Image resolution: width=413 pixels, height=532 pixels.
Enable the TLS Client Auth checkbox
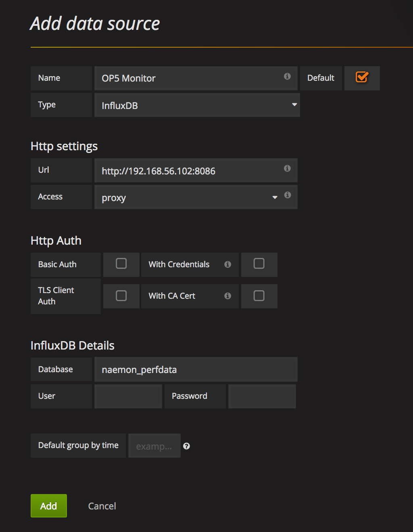[121, 296]
